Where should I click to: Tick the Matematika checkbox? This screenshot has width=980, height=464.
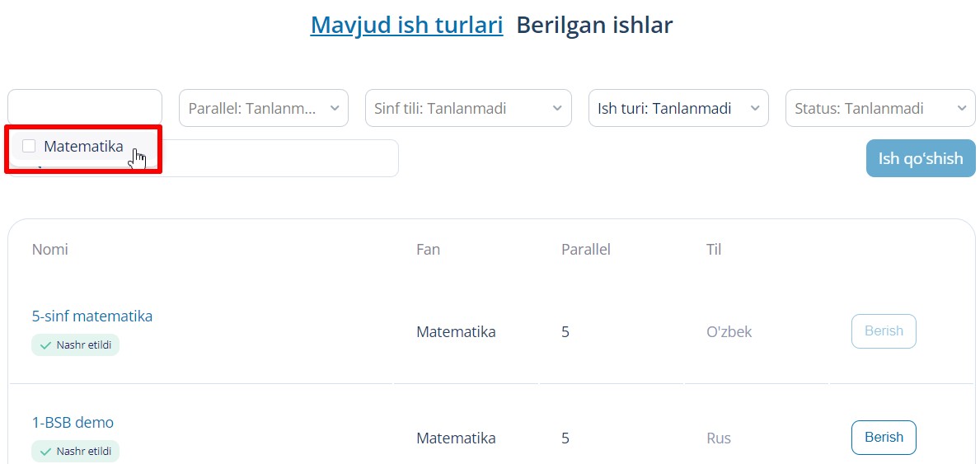[29, 147]
